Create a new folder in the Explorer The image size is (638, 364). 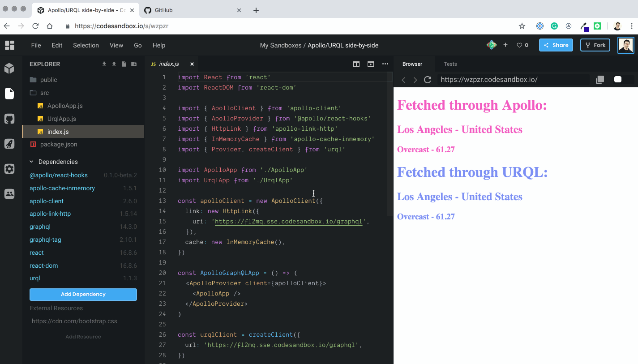point(134,64)
